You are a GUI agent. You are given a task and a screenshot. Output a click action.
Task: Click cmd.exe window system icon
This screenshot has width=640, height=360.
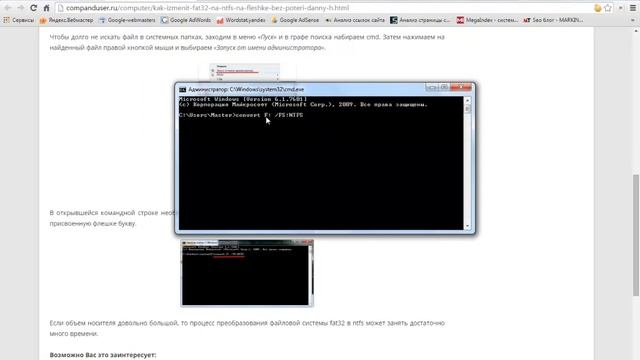point(182,89)
